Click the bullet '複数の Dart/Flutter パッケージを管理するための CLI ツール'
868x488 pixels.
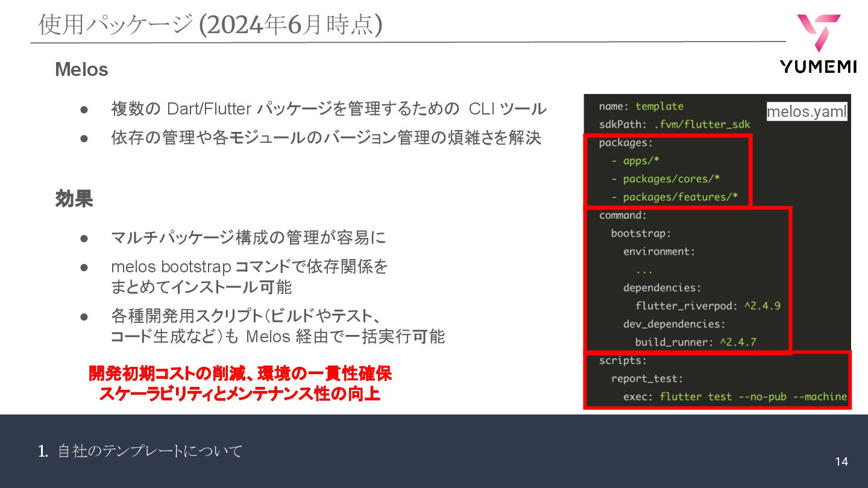(329, 109)
